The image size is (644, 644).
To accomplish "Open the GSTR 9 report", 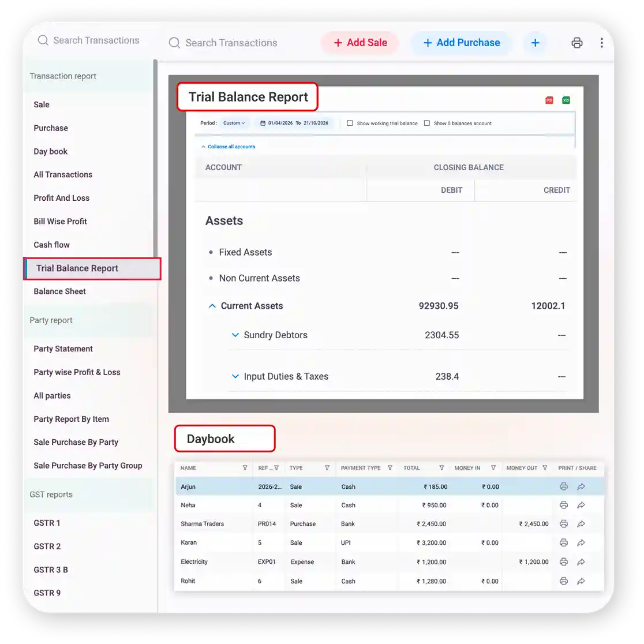I will [x=47, y=593].
